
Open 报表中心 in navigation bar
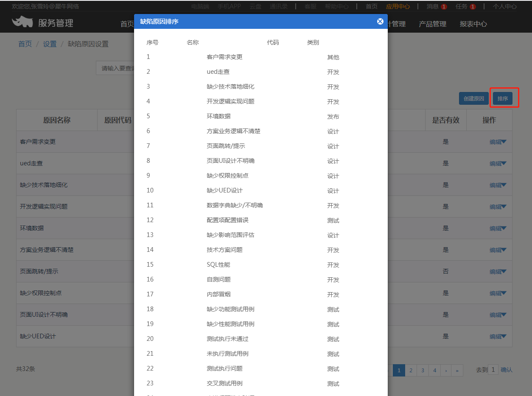(473, 24)
